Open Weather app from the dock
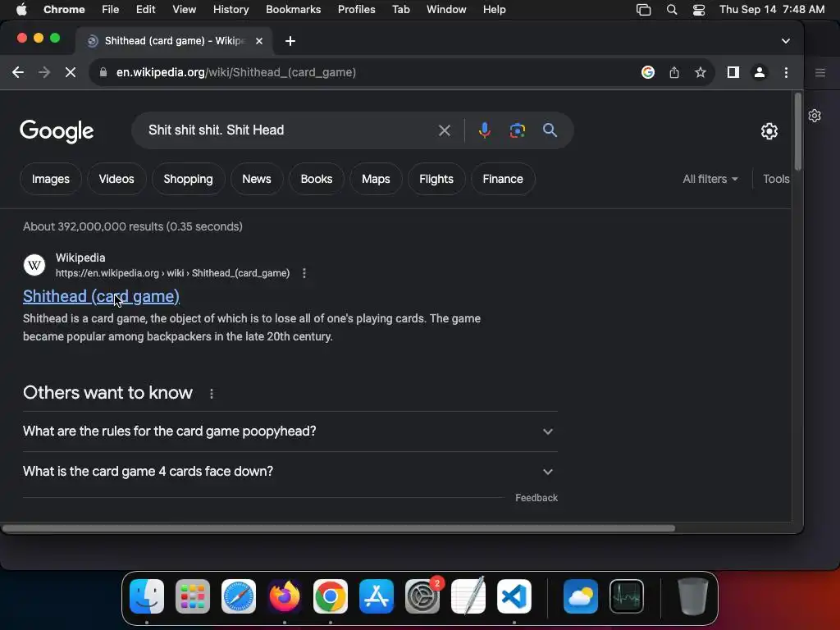The height and width of the screenshot is (630, 840). click(581, 596)
